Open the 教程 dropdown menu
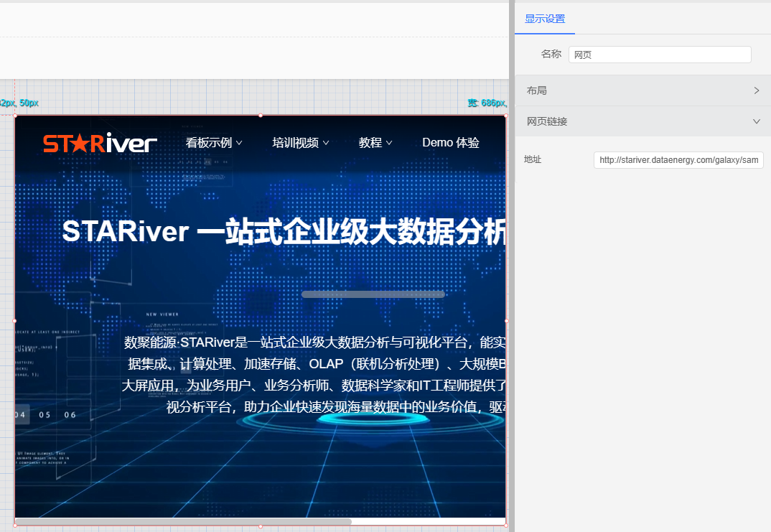Viewport: 771px width, 532px height. 375,143
